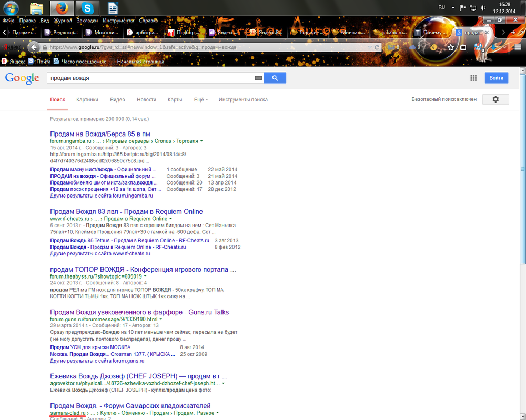Select the Картинки search tab
The width and height of the screenshot is (526, 420).
[x=87, y=99]
